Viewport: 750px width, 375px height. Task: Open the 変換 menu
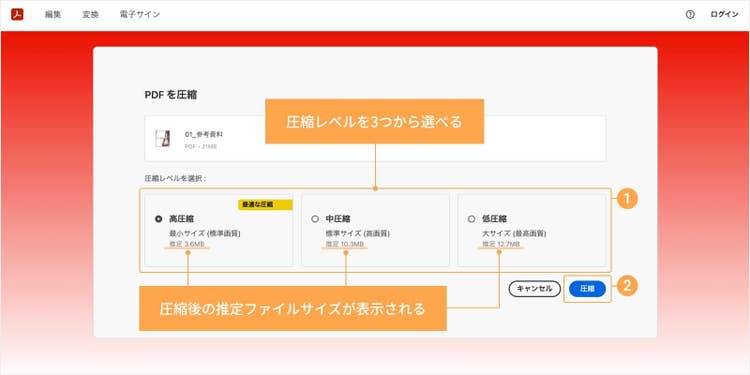pyautogui.click(x=90, y=14)
